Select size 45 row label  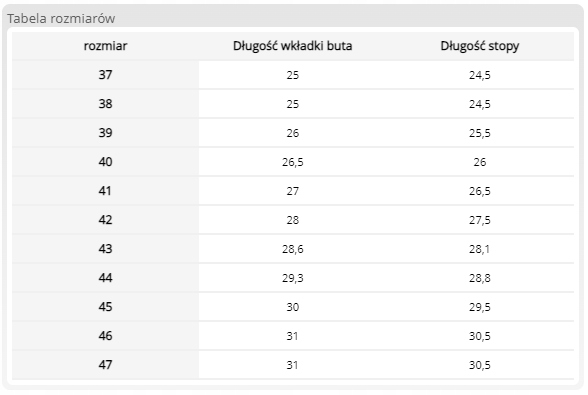[x=105, y=306]
